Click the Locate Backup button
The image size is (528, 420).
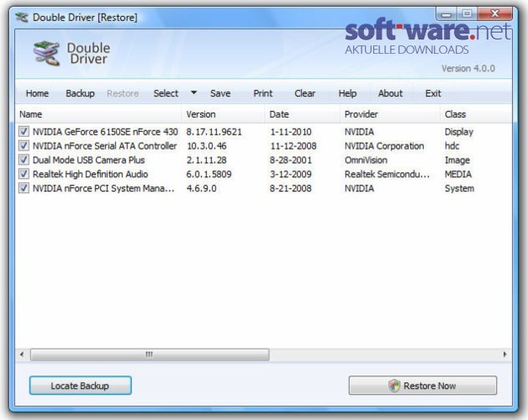[x=80, y=386]
